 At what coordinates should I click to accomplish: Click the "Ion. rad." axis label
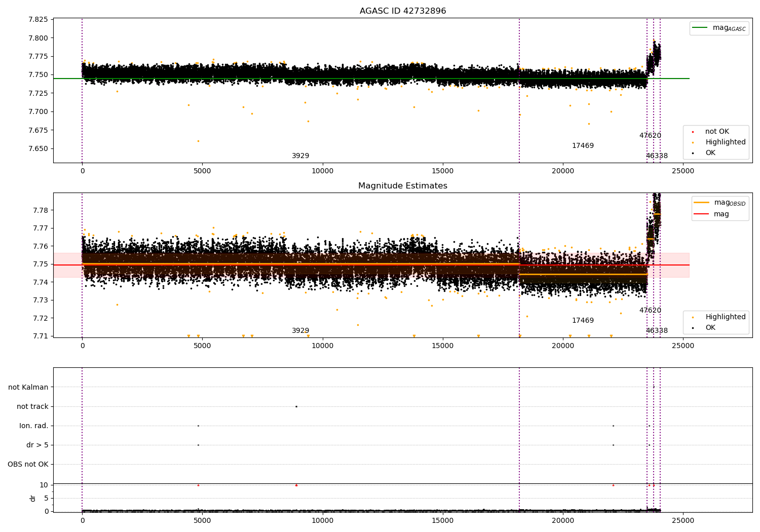34,426
